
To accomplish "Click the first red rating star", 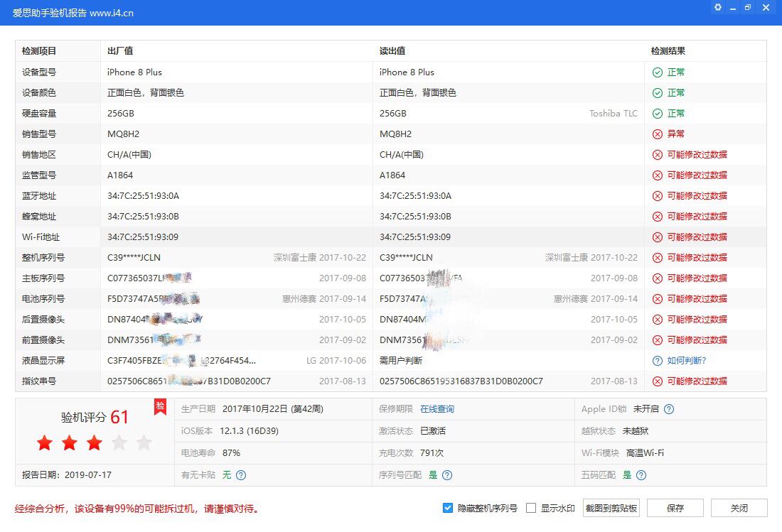I will click(x=45, y=443).
